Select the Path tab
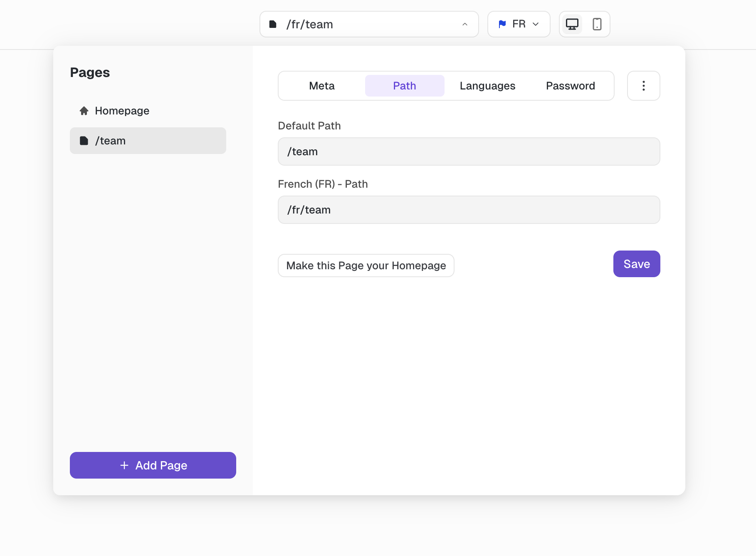 pyautogui.click(x=404, y=86)
